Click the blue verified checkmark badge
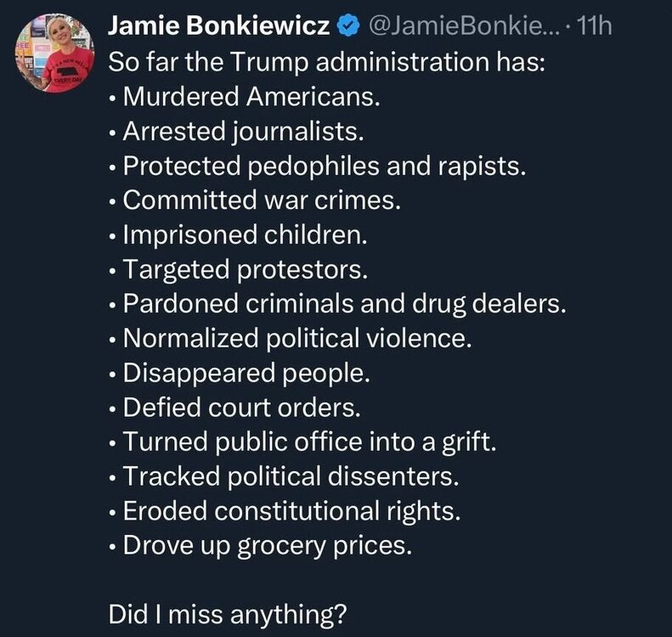 click(347, 28)
